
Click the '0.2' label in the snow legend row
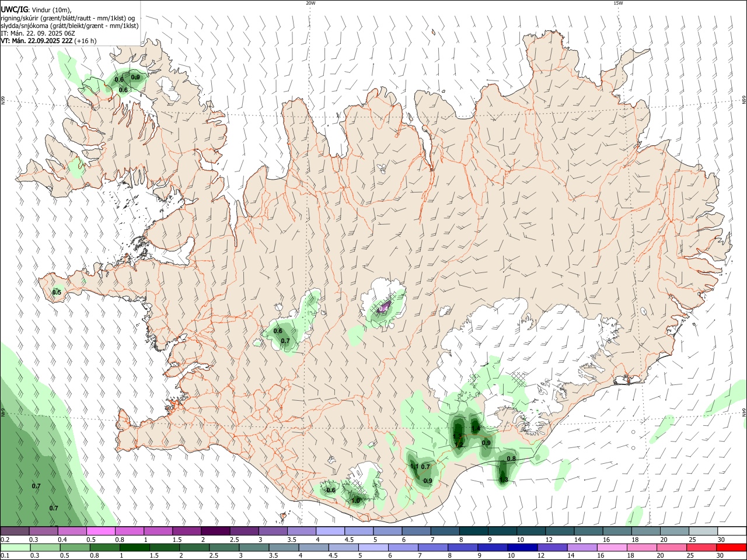pos(5,540)
